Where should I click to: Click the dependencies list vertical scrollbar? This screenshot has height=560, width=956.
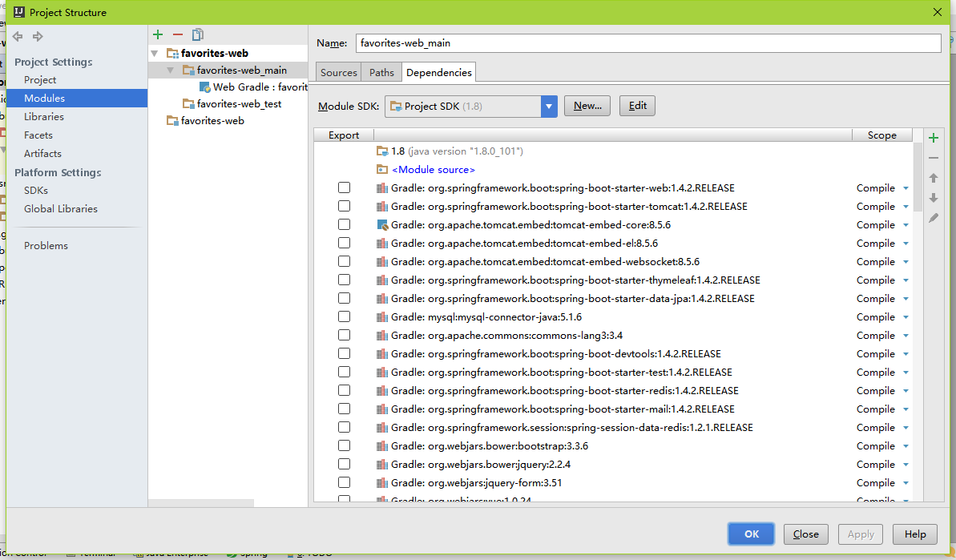[x=918, y=177]
